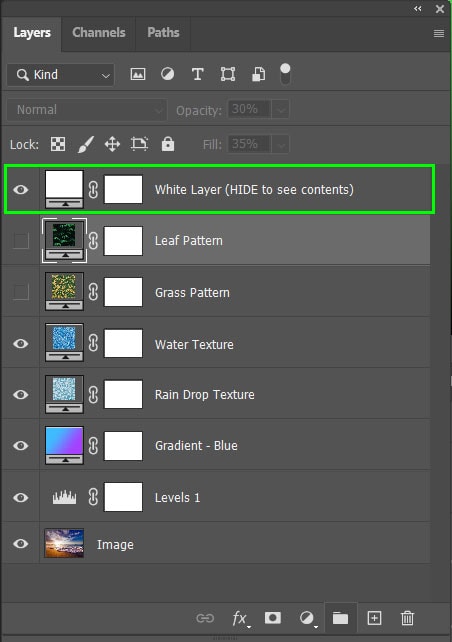Click the chain link on Gradient - Blue layer
The image size is (452, 642).
(x=93, y=445)
